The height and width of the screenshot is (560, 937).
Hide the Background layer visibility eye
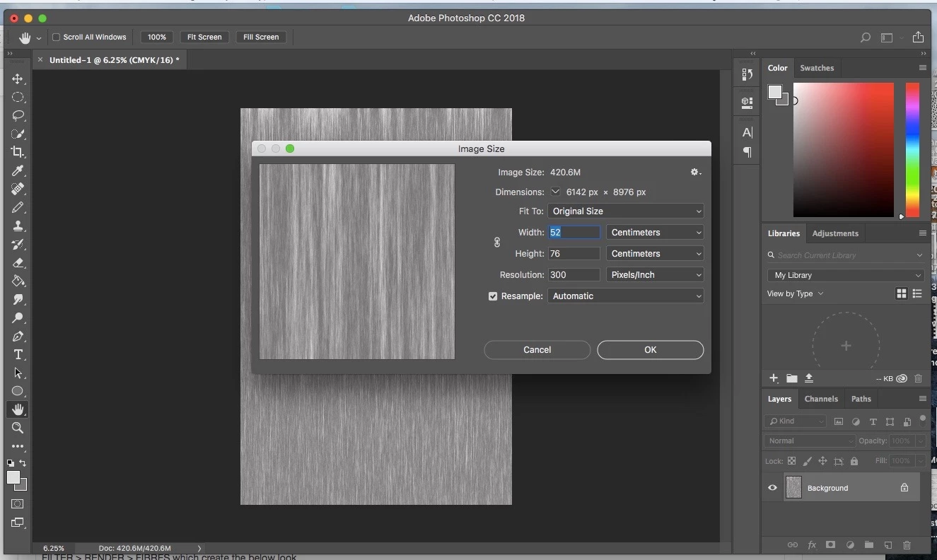[x=772, y=488]
